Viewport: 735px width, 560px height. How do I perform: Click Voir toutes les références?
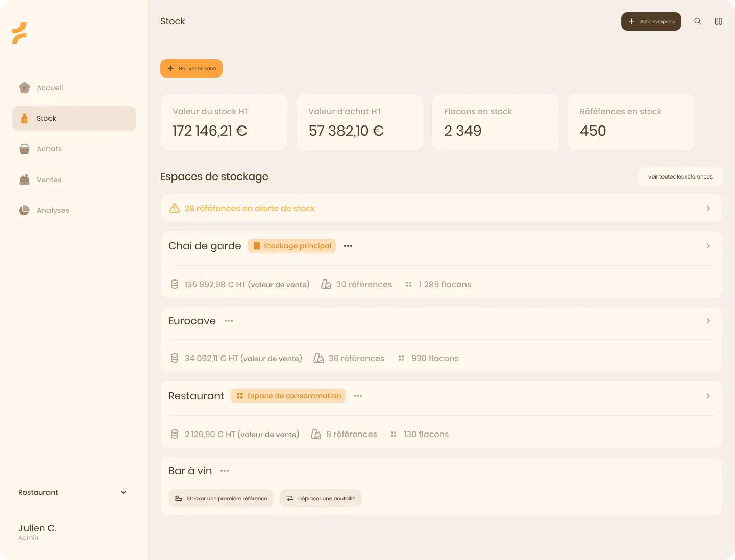click(680, 176)
